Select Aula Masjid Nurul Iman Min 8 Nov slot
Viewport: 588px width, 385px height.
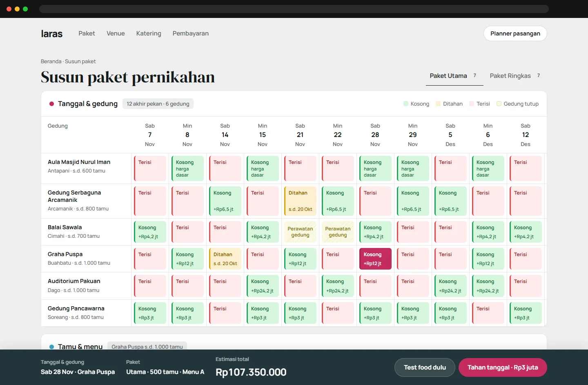point(187,168)
